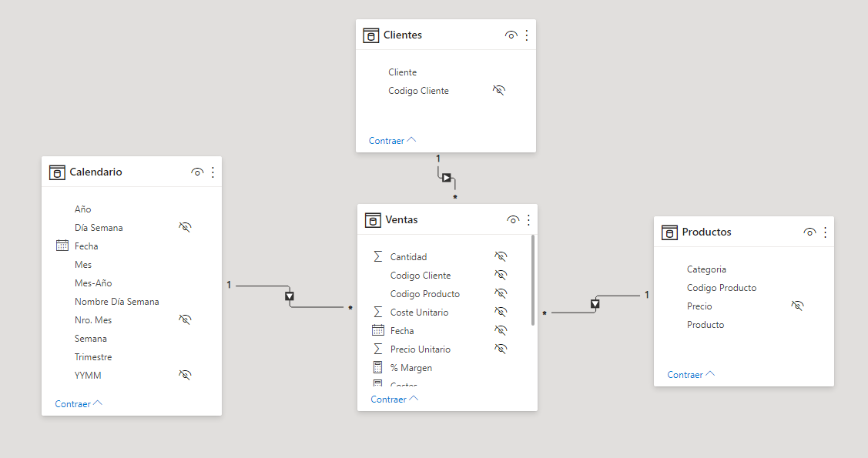Click the calendar icon next to Fecha in Calendario
The width and height of the screenshot is (868, 458).
click(x=62, y=246)
